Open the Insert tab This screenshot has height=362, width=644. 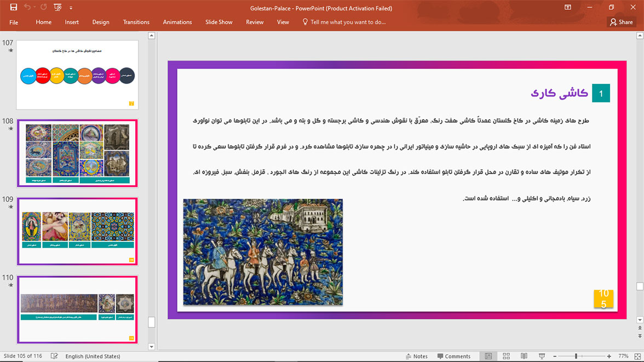71,22
